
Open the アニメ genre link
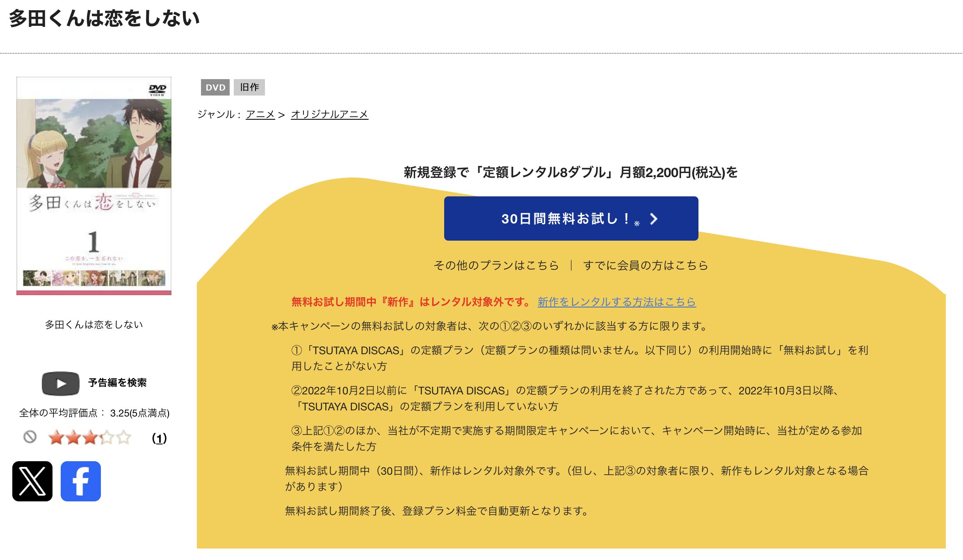pyautogui.click(x=260, y=114)
